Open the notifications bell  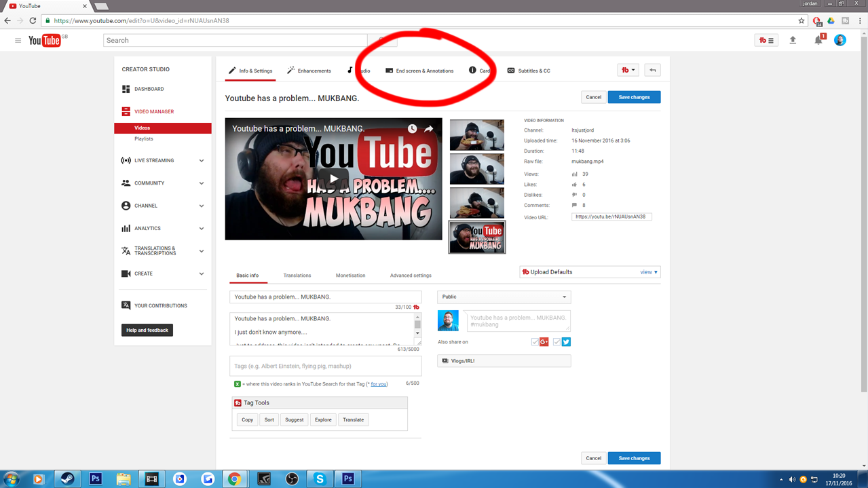coord(818,41)
